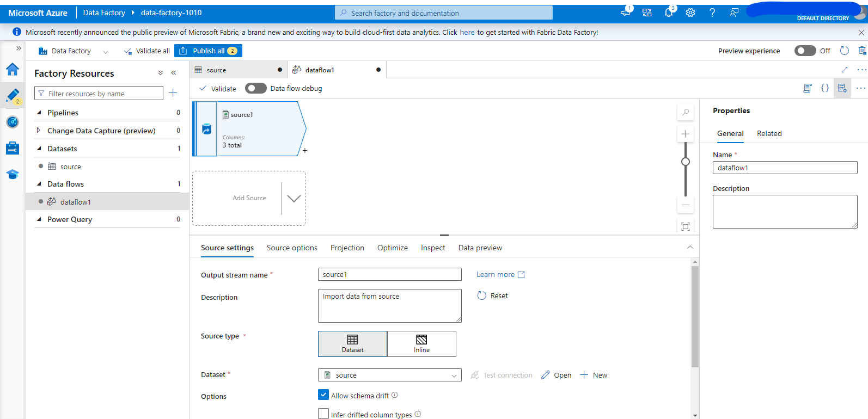This screenshot has height=419, width=868.
Task: Collapse the source settings bottom panel
Action: (x=690, y=247)
